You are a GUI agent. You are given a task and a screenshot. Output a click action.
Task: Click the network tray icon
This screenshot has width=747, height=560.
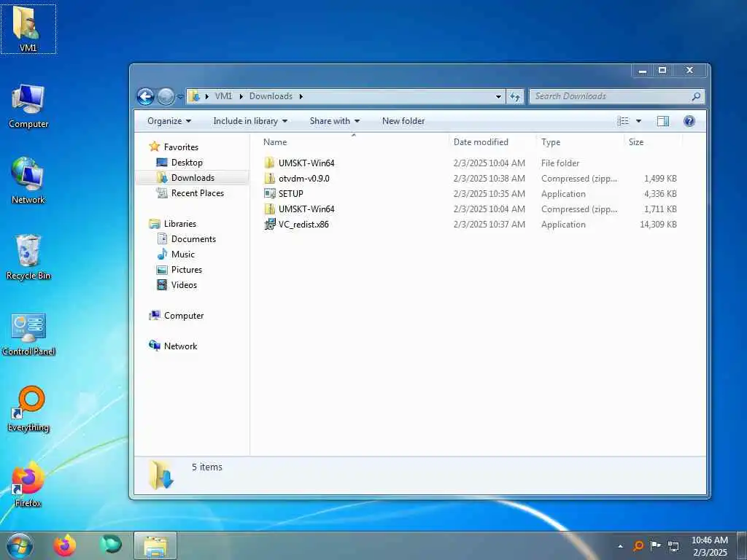click(673, 546)
